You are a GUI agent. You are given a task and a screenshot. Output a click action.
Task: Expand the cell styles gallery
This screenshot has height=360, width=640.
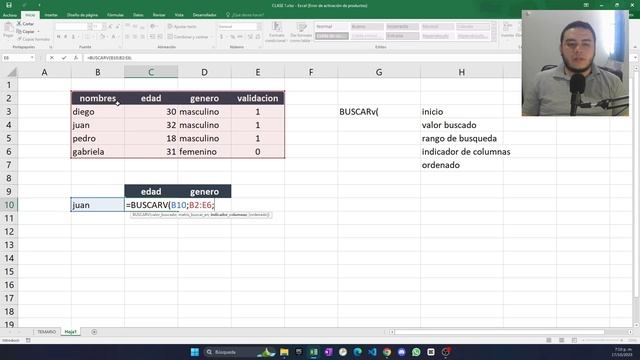[x=494, y=38]
